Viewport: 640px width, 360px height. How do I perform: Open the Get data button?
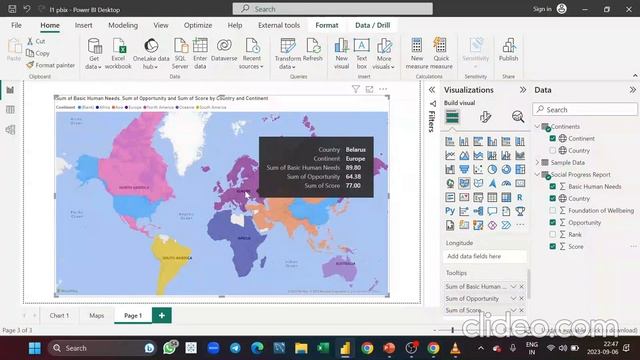point(94,53)
